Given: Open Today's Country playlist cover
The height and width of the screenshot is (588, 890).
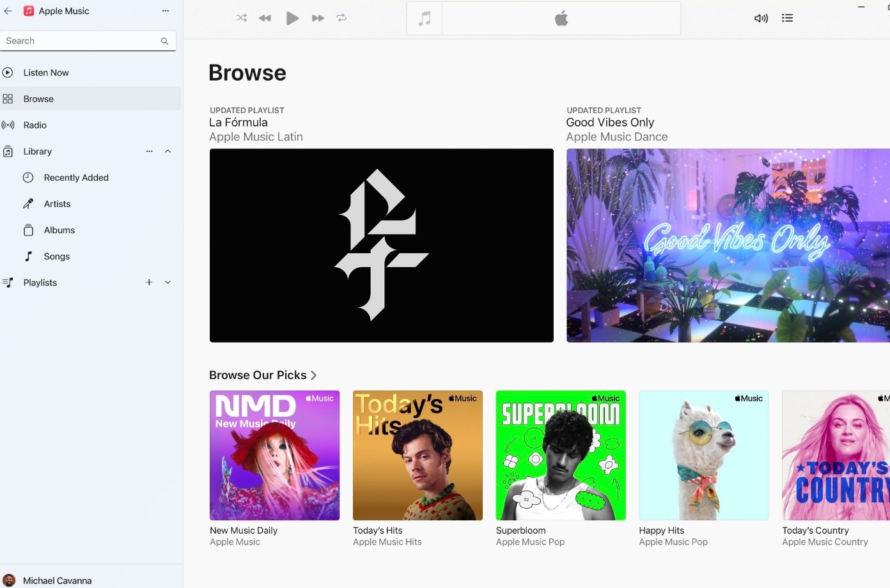Looking at the screenshot, I should [836, 456].
